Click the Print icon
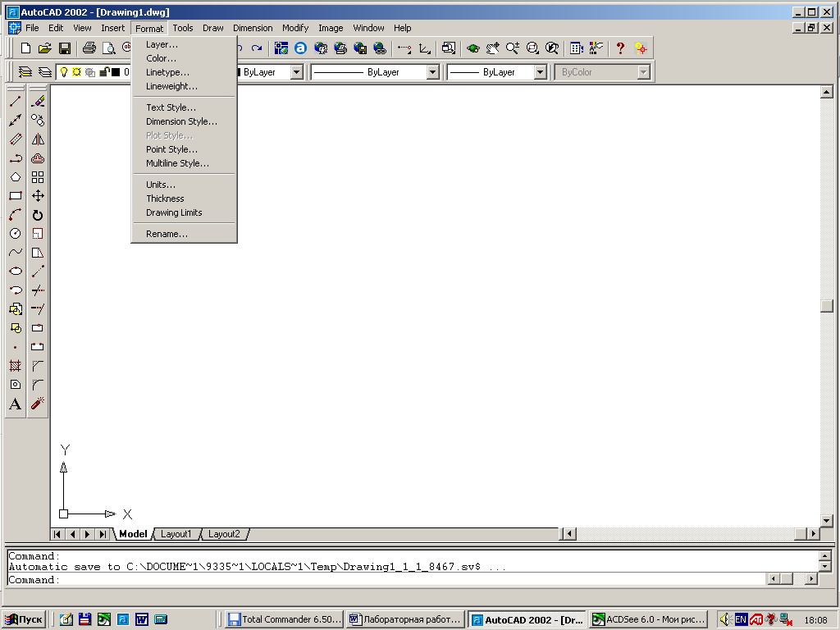Image resolution: width=840 pixels, height=630 pixels. pos(89,48)
